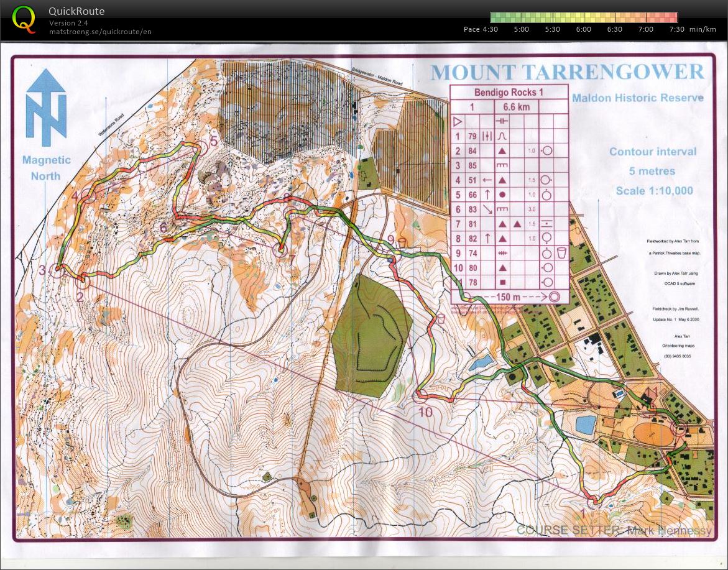The width and height of the screenshot is (728, 570).
Task: Select control circle 1 near the bottom
Action: tap(594, 501)
